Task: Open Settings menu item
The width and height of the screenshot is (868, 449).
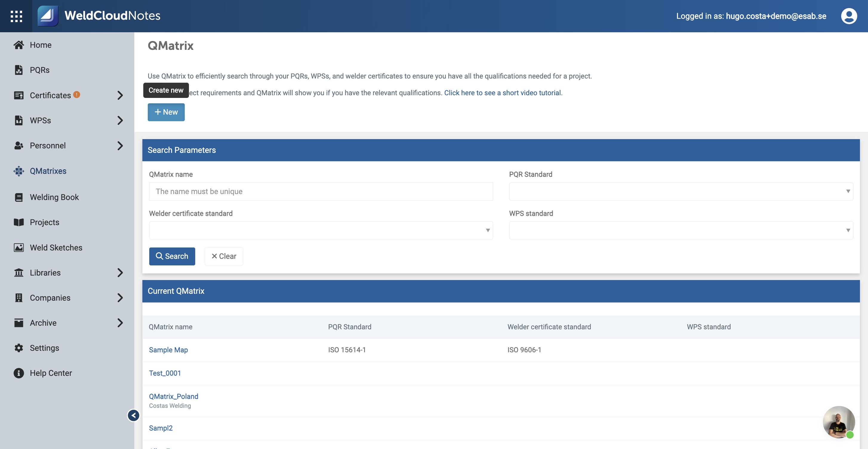Action: pos(44,348)
